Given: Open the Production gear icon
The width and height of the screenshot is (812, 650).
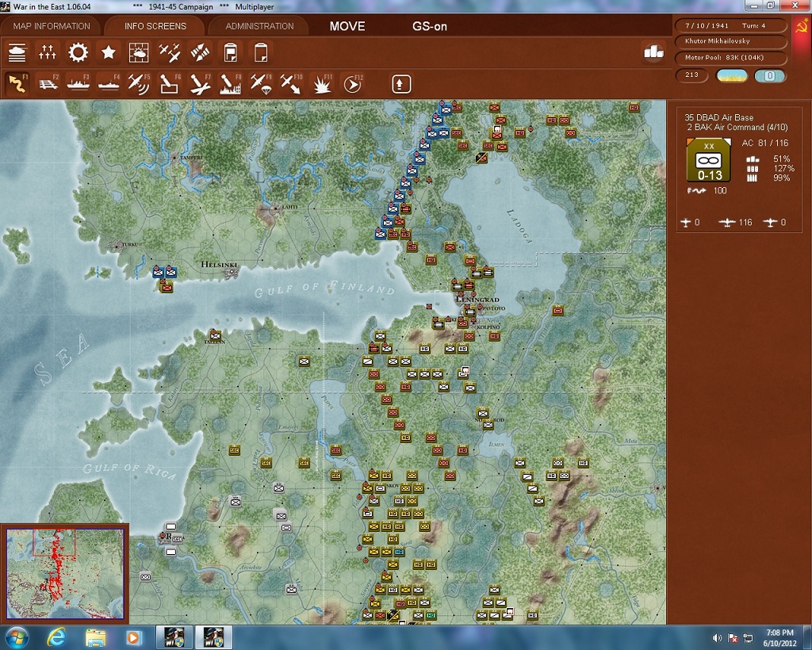Looking at the screenshot, I should [79, 52].
